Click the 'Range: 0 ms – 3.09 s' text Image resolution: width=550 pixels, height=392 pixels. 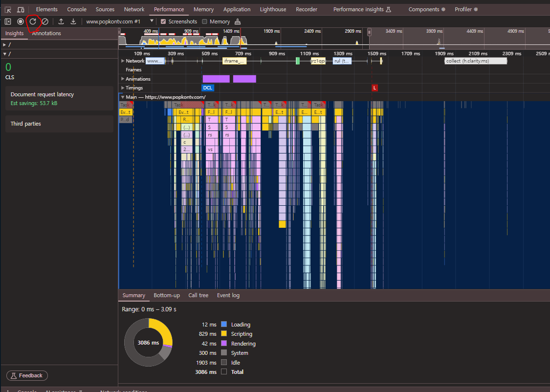149,309
